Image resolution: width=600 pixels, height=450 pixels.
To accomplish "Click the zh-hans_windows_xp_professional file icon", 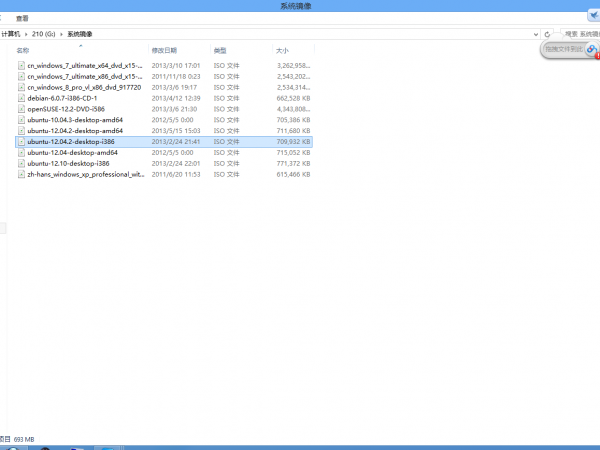I will (21, 174).
